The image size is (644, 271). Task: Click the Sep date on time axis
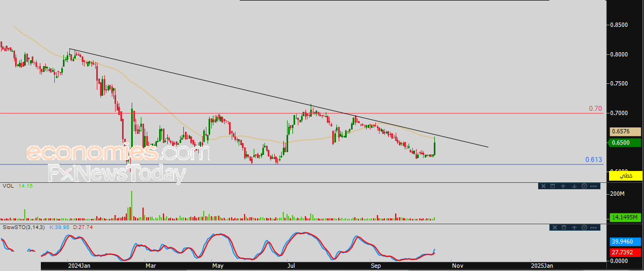click(376, 266)
